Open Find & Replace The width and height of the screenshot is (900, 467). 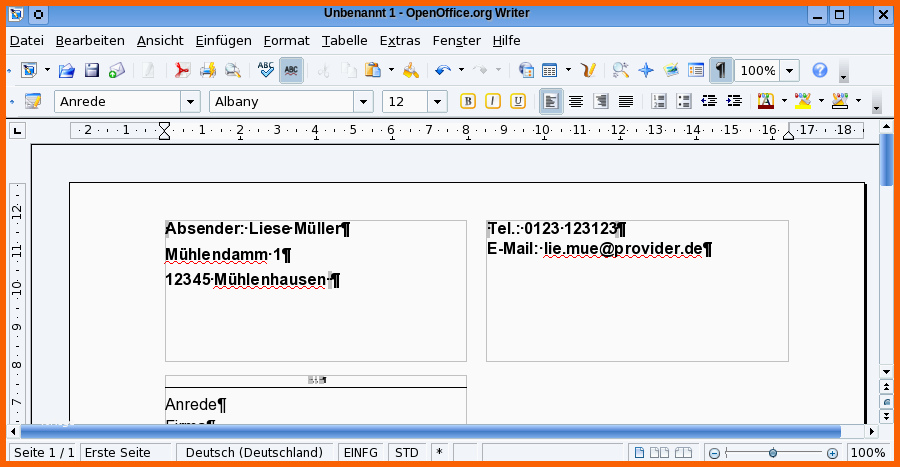click(x=620, y=70)
